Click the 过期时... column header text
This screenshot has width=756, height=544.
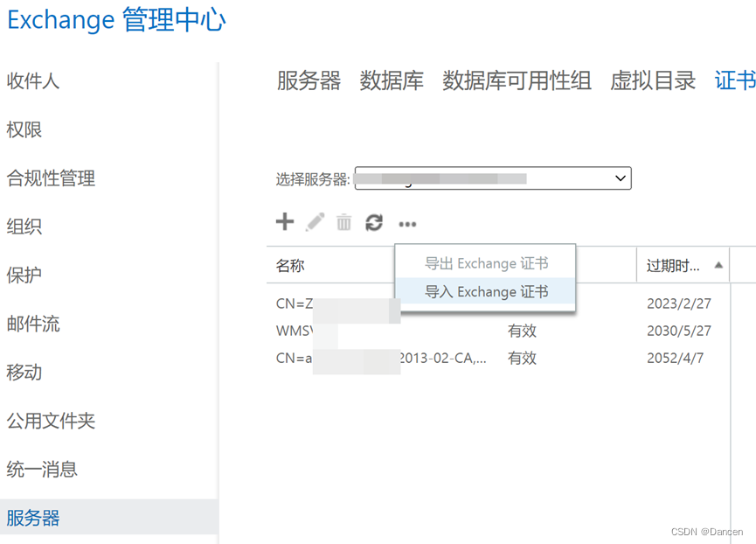(x=673, y=265)
